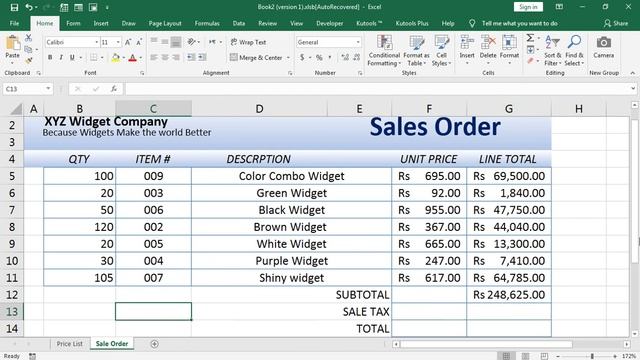The height and width of the screenshot is (360, 640).
Task: Cut the selected cell contents
Action: tap(28, 38)
